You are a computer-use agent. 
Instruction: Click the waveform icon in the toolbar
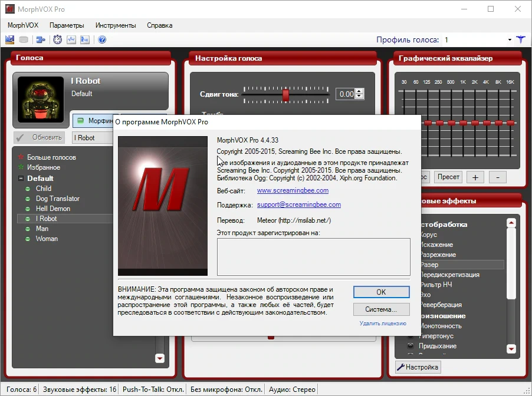71,39
